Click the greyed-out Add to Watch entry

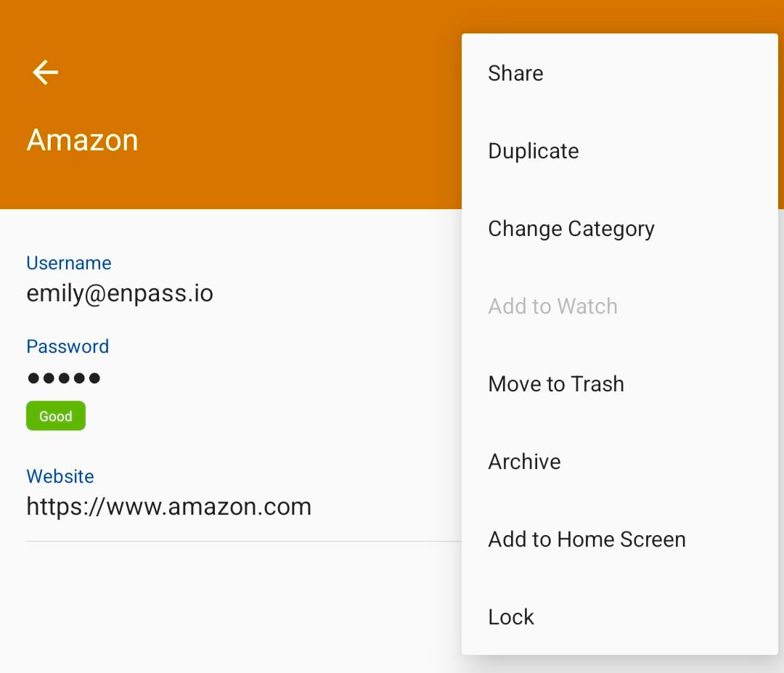tap(619, 306)
